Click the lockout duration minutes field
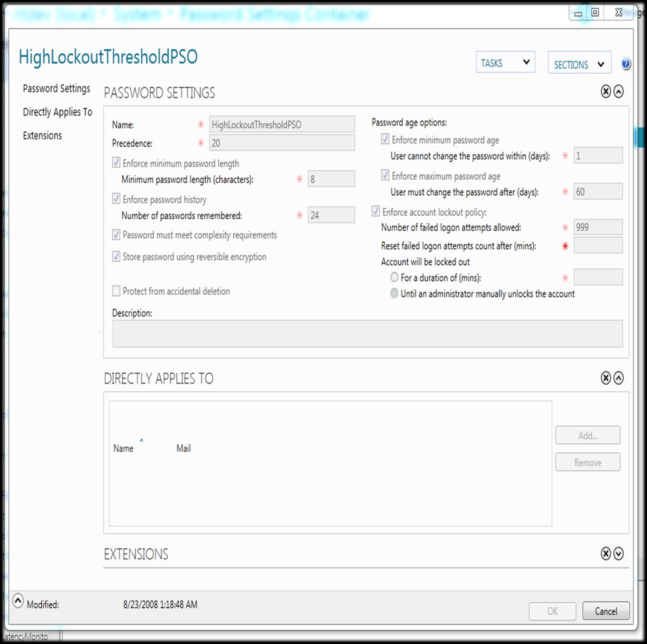The image size is (647, 644). 598,277
